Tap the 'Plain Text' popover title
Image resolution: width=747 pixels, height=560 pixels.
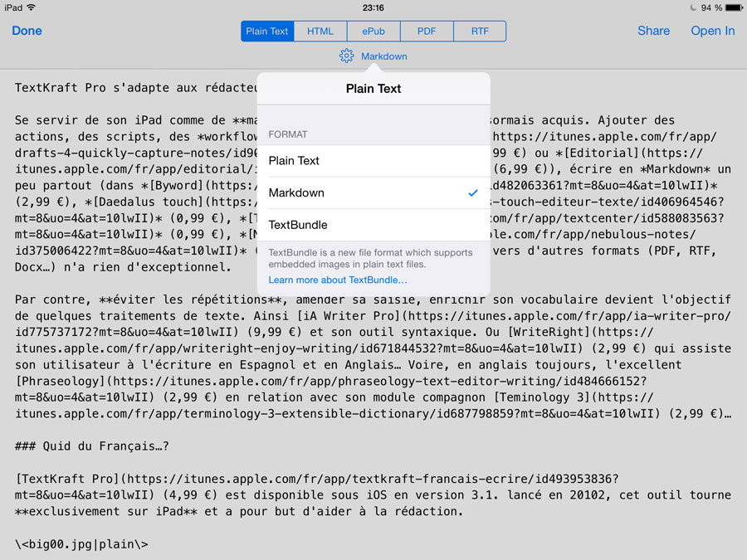click(x=373, y=89)
